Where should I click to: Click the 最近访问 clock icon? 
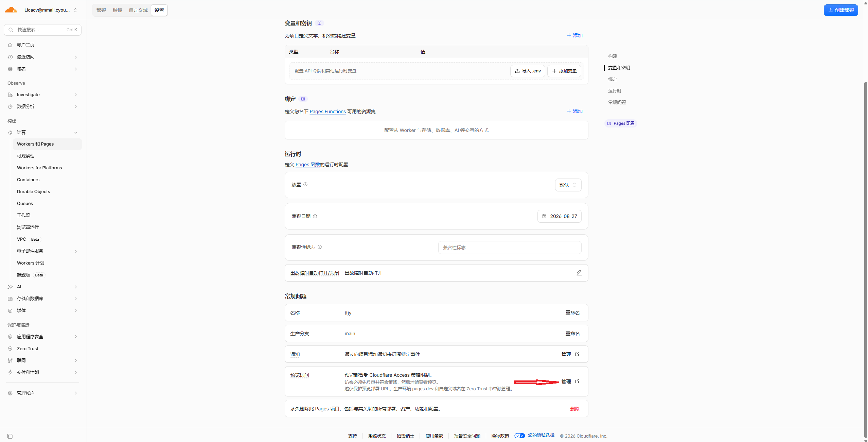pyautogui.click(x=10, y=57)
